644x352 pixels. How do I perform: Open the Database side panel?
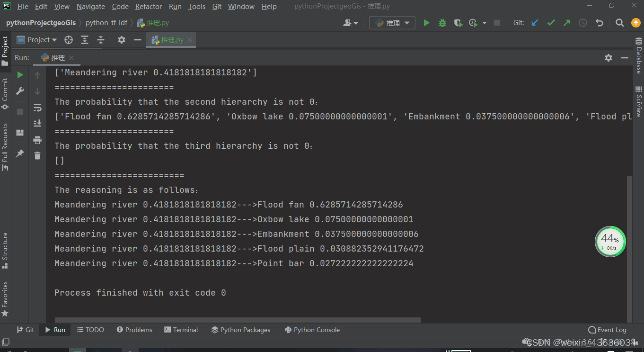tap(639, 56)
